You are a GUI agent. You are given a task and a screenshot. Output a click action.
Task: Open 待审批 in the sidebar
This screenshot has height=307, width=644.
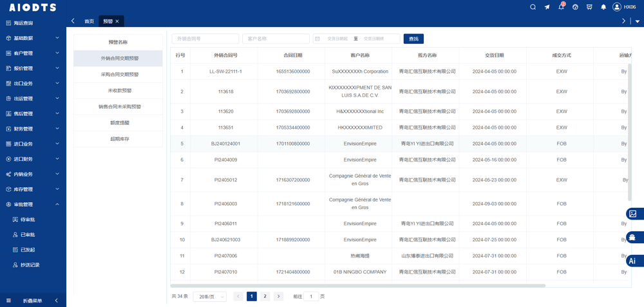(27, 219)
